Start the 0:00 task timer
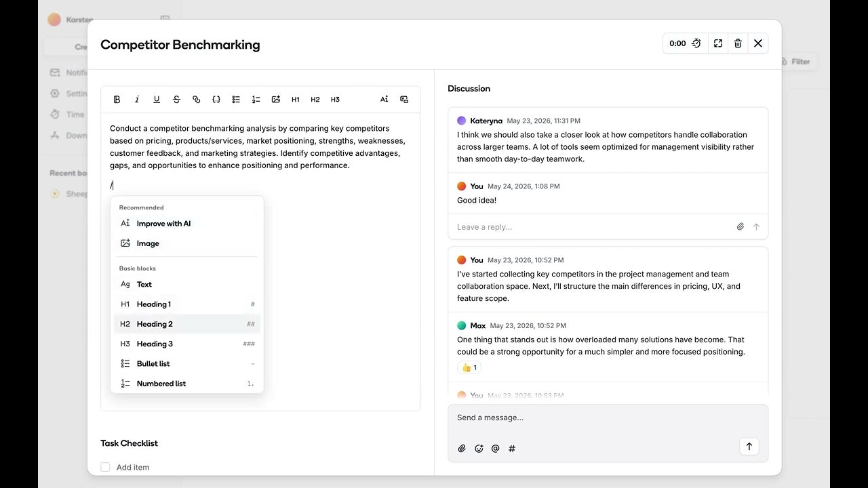Image resolution: width=868 pixels, height=488 pixels. (x=686, y=43)
